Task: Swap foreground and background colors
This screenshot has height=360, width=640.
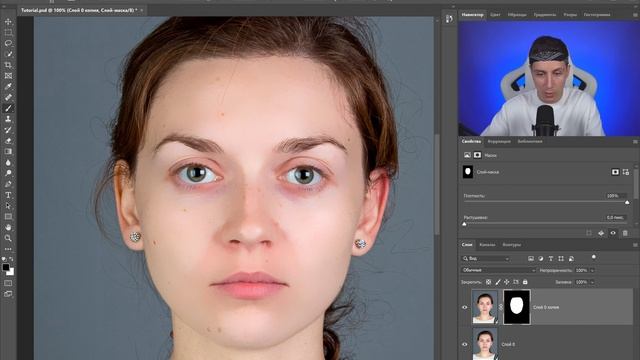Action: [x=11, y=259]
